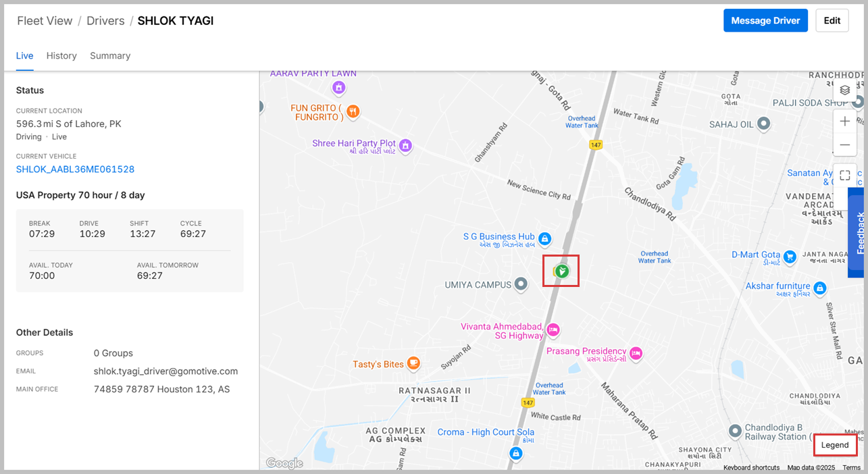The width and height of the screenshot is (868, 474).
Task: Click the Edit button
Action: click(x=832, y=21)
